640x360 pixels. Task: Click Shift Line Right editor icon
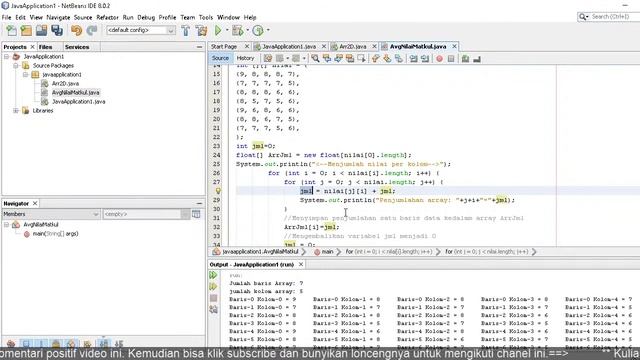point(425,58)
